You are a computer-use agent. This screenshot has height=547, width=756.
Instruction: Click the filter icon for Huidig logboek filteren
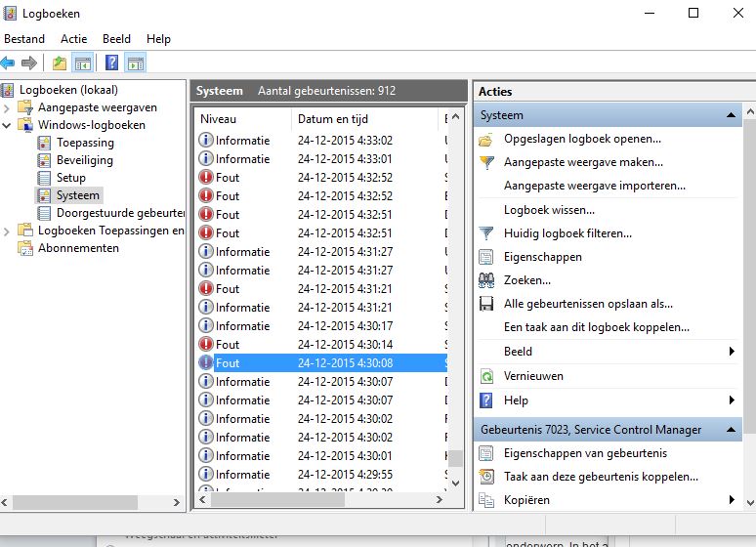[x=486, y=233]
